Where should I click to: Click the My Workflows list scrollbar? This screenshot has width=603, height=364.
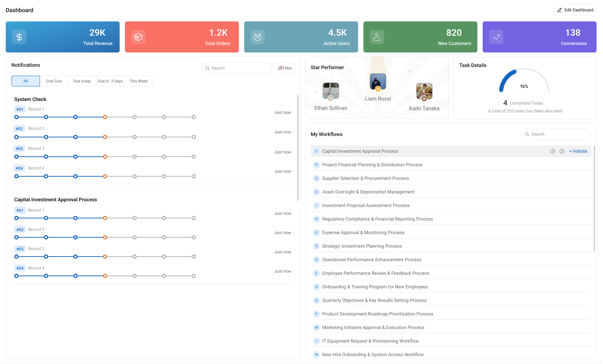pos(594,198)
